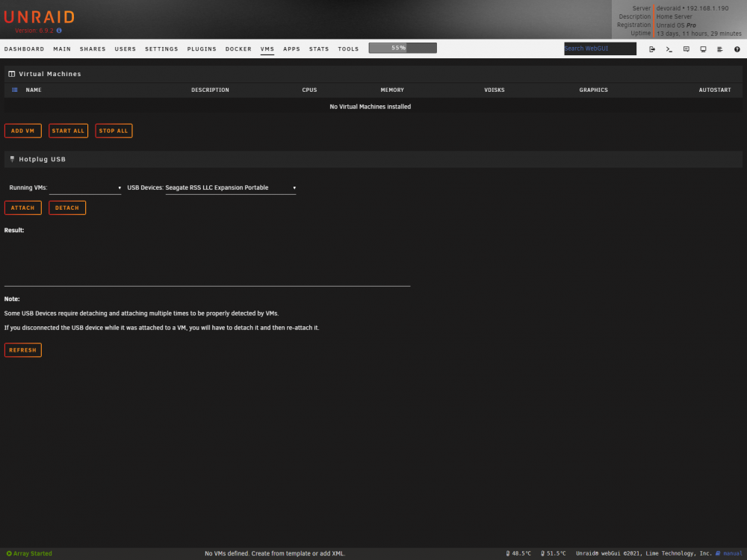The width and height of the screenshot is (747, 560).
Task: Click the MEMORY column header
Action: [x=392, y=90]
